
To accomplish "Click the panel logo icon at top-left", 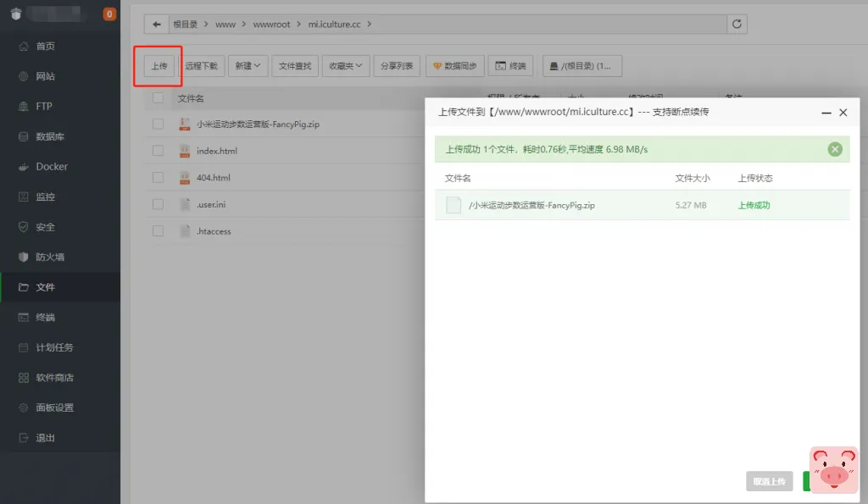I will pyautogui.click(x=16, y=14).
